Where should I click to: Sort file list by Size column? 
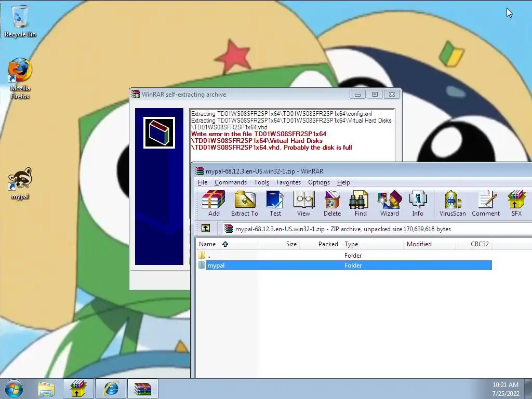pos(278,244)
